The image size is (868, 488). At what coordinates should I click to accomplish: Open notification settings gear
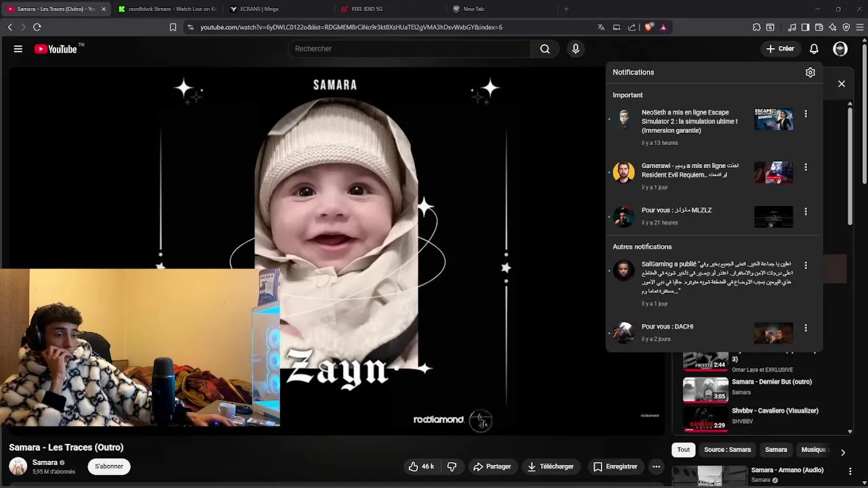810,73
